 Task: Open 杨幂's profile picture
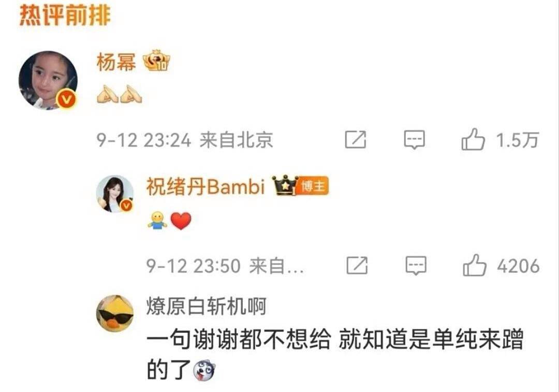pos(48,80)
